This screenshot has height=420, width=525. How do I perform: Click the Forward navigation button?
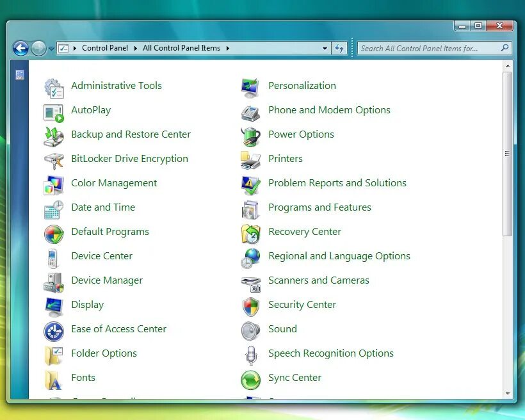tap(38, 49)
